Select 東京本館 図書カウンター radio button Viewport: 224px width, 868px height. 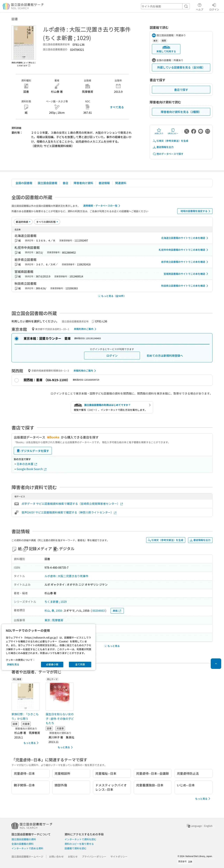(17, 339)
